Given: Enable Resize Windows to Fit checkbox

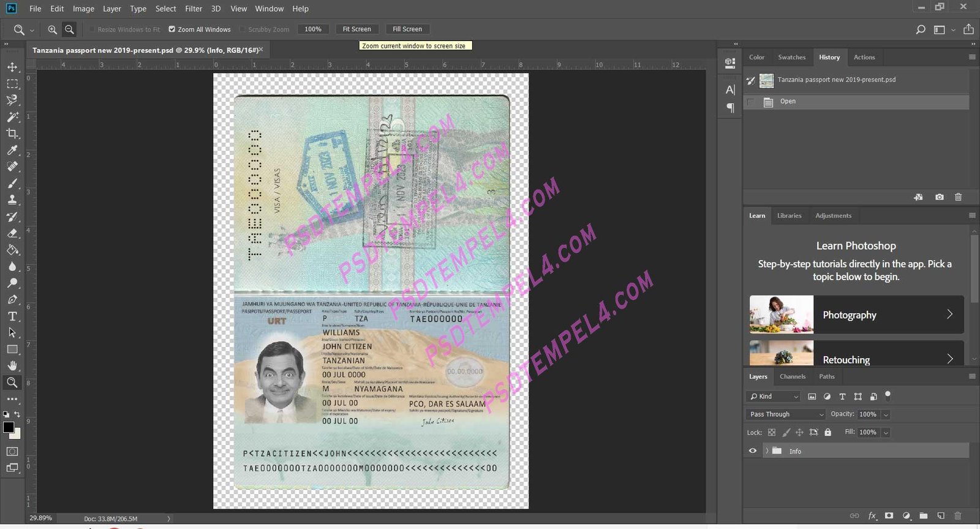Looking at the screenshot, I should [x=92, y=29].
